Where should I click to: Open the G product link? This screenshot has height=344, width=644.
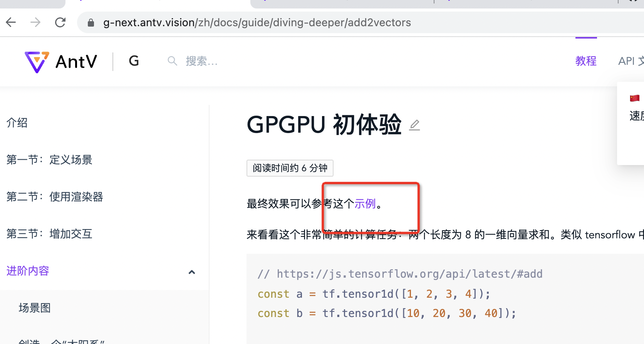(134, 61)
